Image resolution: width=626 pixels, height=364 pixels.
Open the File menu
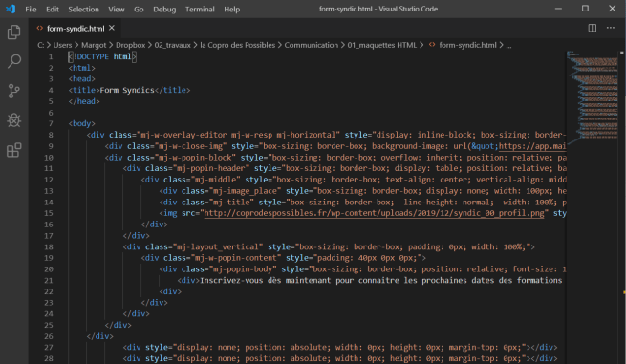31,10
